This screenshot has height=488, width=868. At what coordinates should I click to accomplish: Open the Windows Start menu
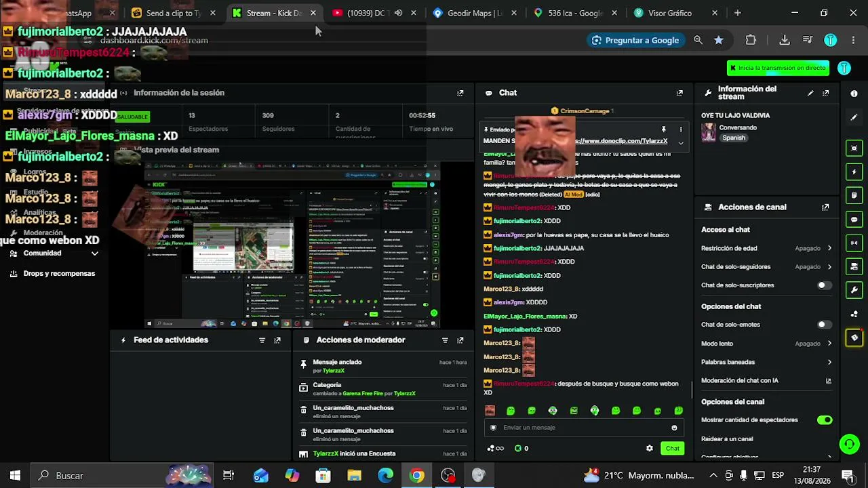tap(15, 475)
